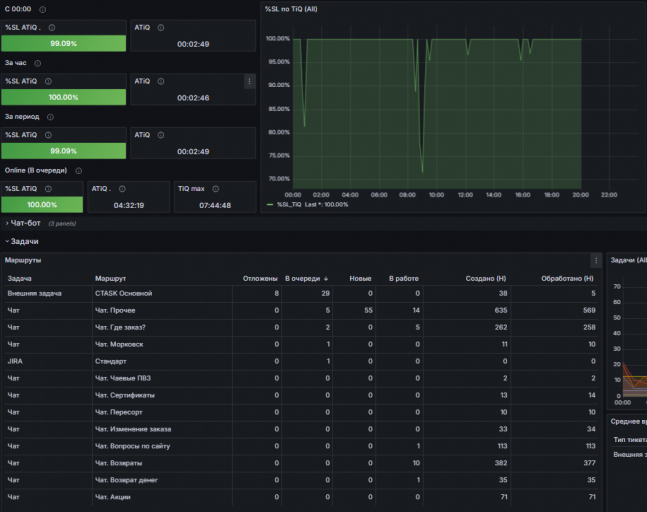The width and height of the screenshot is (647, 512).
Task: Click info icon on TiQ max panel
Action: [215, 189]
